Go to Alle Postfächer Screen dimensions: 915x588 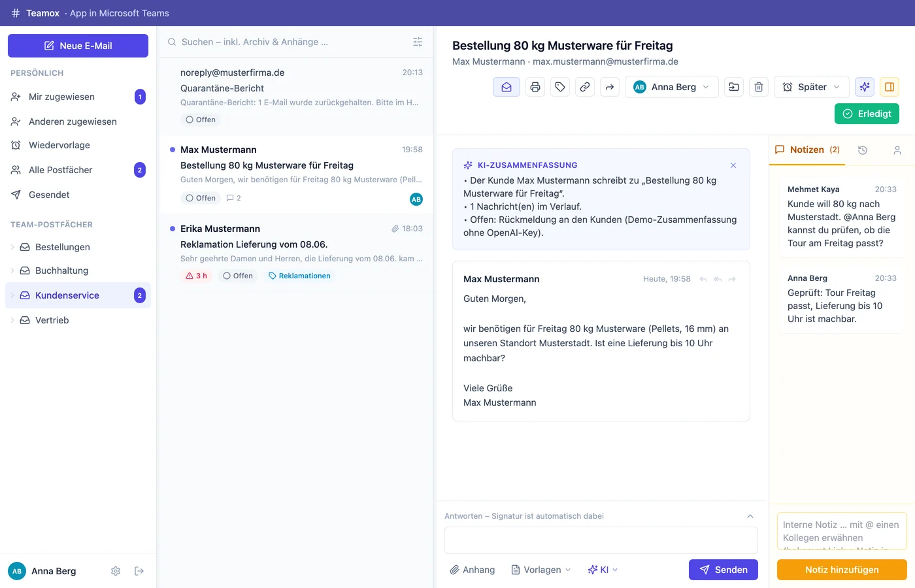click(x=78, y=170)
